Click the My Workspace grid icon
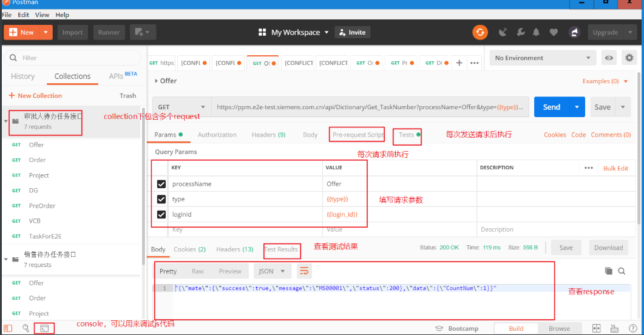Screen dimensions: 644x335 [262, 32]
